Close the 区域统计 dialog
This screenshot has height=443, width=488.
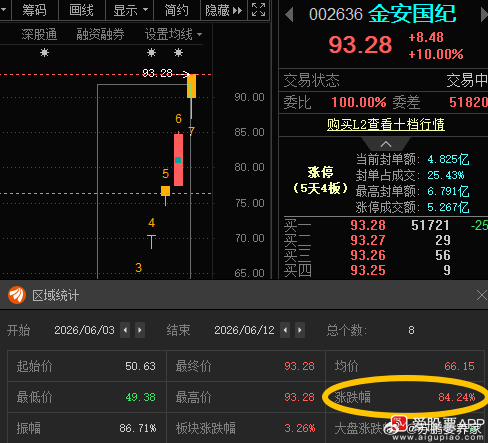[482, 295]
